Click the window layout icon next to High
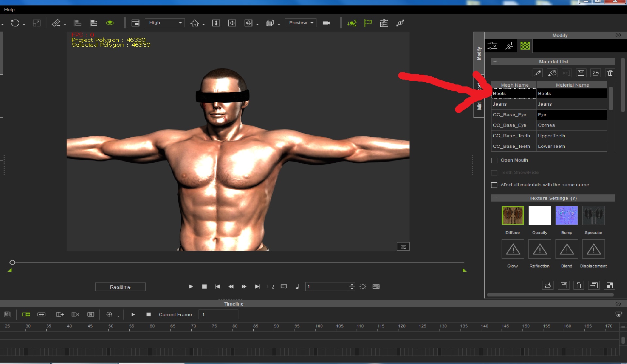 point(135,23)
